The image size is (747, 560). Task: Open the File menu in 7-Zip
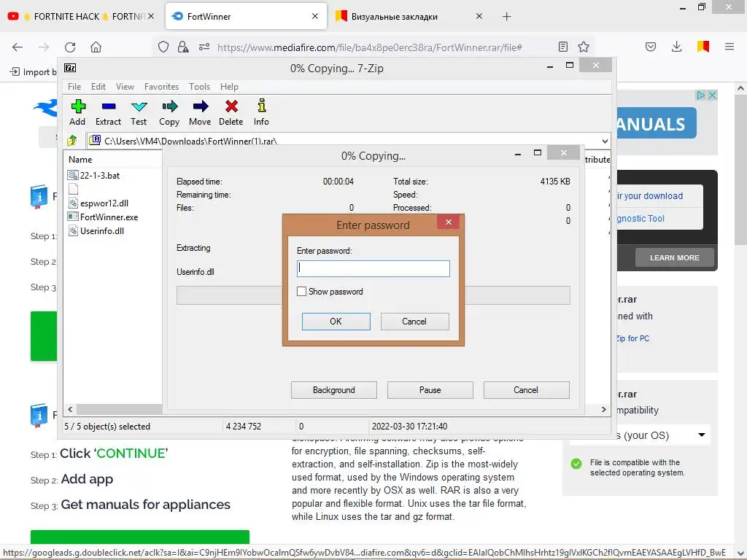pyautogui.click(x=74, y=87)
